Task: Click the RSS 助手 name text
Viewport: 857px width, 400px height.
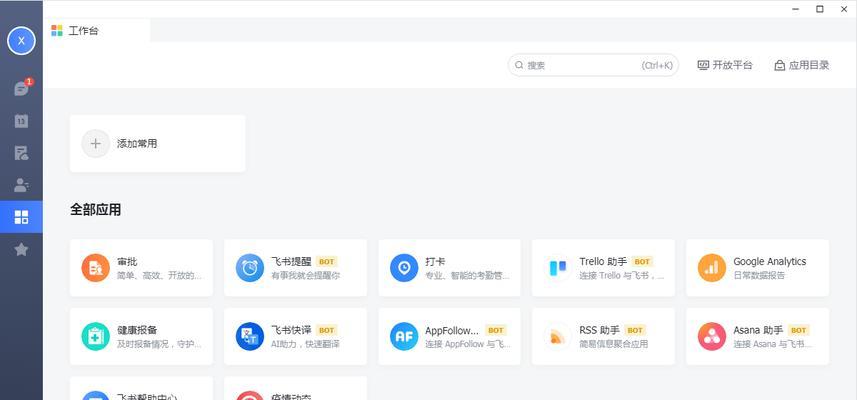Action: 600,330
